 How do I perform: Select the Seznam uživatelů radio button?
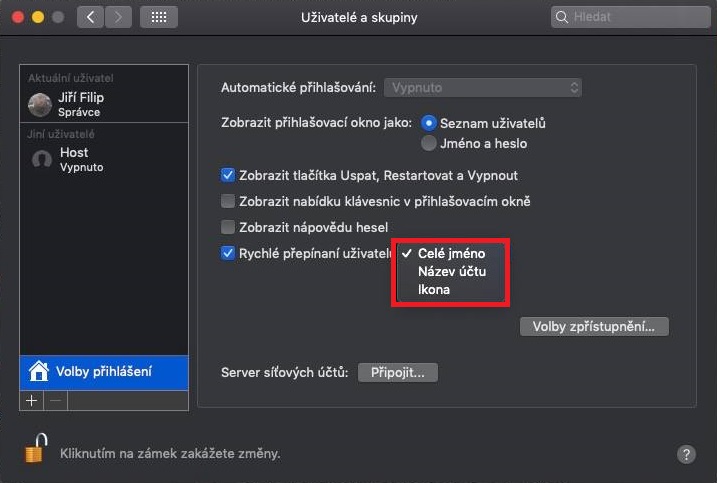429,123
